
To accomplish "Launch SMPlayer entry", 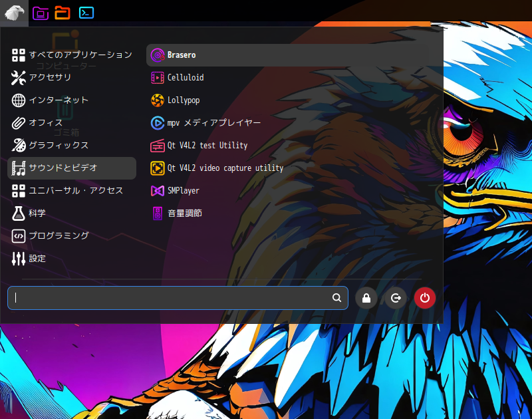I will (295, 191).
